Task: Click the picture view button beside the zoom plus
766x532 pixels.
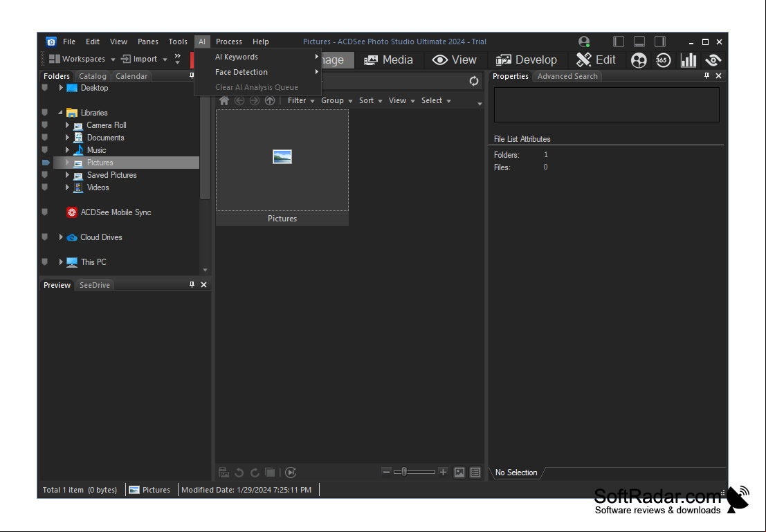Action: pos(459,473)
